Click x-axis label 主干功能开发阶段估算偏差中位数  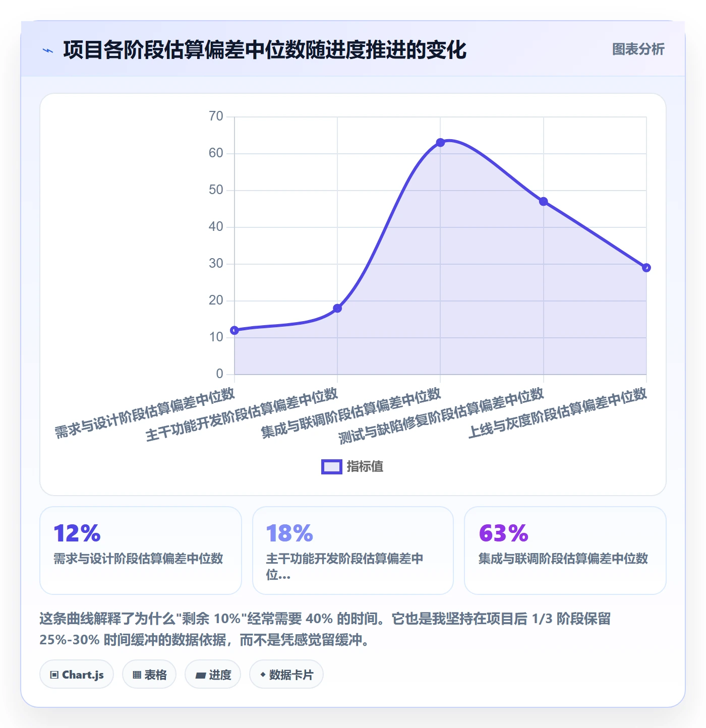click(242, 414)
